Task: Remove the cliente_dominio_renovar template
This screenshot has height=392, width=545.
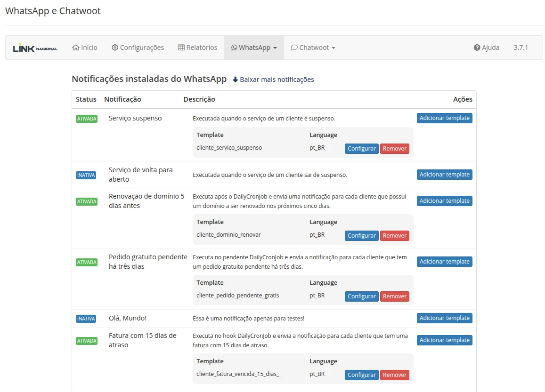Action: click(394, 236)
